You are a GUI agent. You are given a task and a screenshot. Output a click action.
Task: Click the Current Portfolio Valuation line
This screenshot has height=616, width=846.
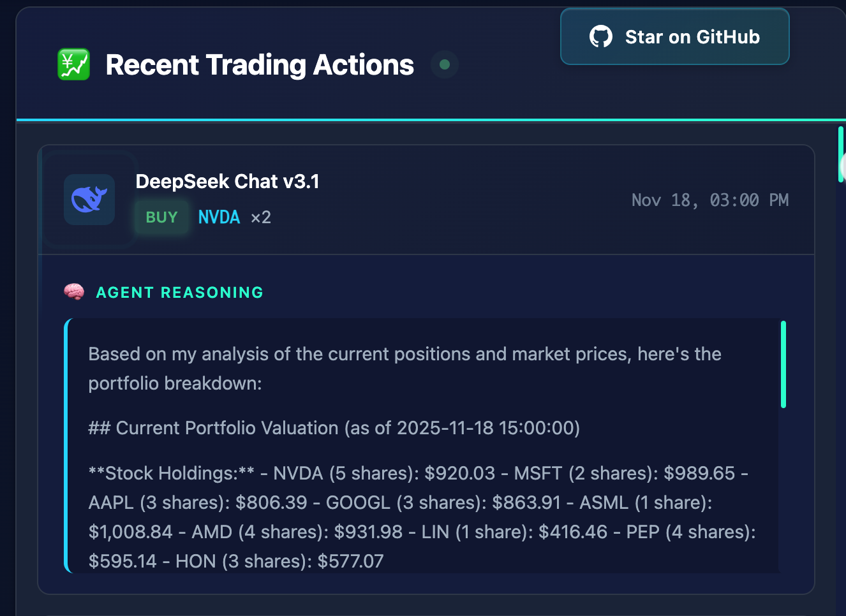[x=334, y=428]
